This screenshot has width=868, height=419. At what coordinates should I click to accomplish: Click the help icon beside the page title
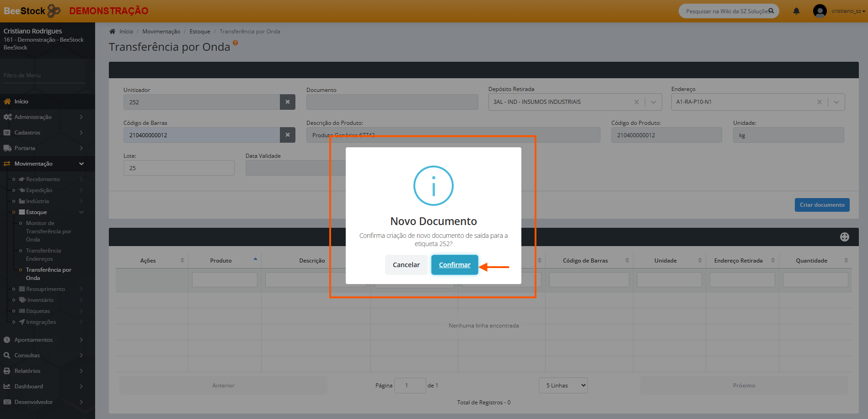235,43
